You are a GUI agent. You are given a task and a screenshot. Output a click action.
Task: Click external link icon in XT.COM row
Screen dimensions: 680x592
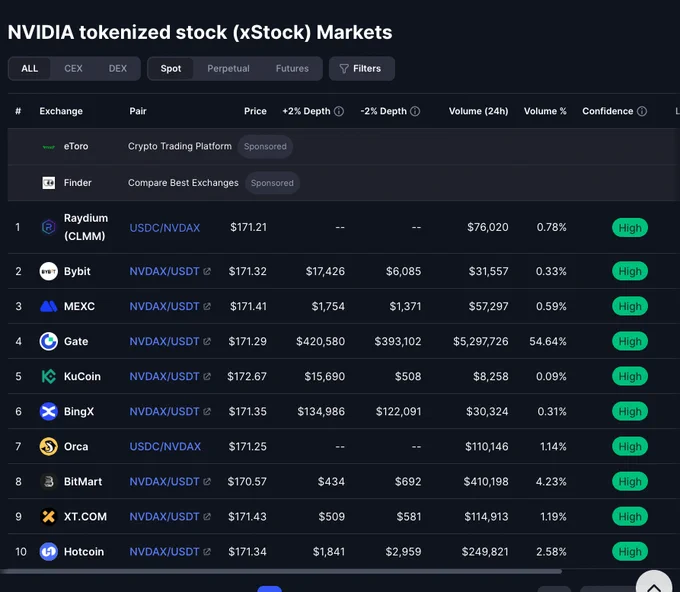pyautogui.click(x=207, y=517)
